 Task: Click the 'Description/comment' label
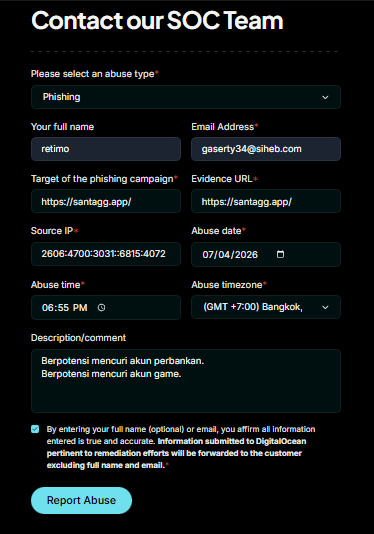(x=78, y=338)
